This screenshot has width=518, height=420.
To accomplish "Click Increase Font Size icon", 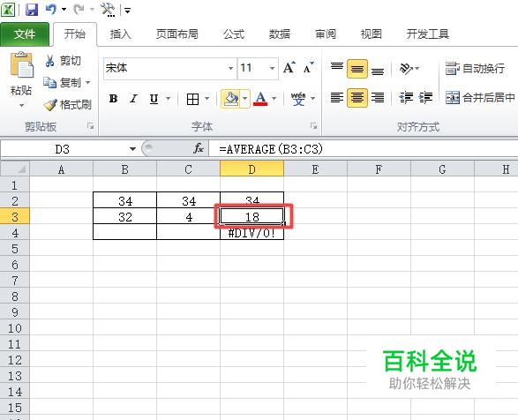I will point(289,68).
